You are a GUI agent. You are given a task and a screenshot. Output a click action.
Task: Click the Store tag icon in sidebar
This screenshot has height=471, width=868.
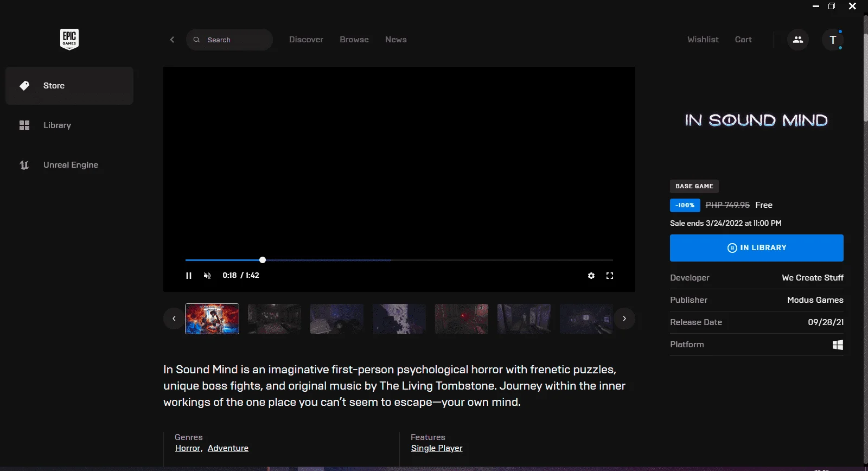tap(24, 86)
